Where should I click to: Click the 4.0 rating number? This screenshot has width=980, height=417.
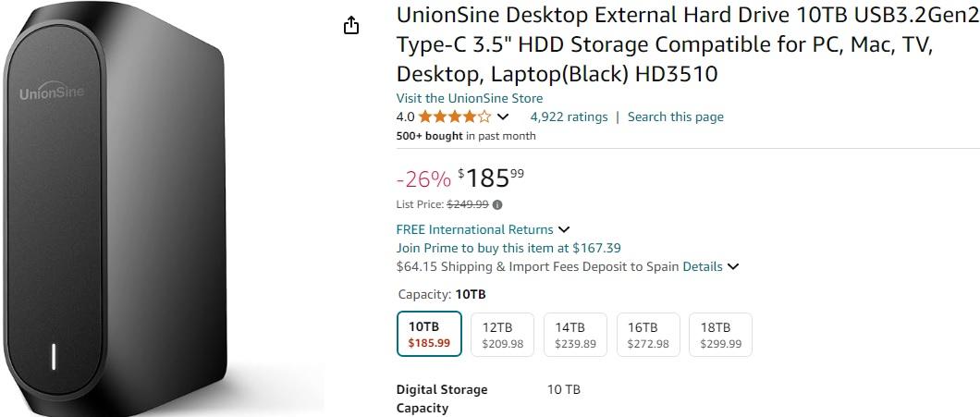405,117
